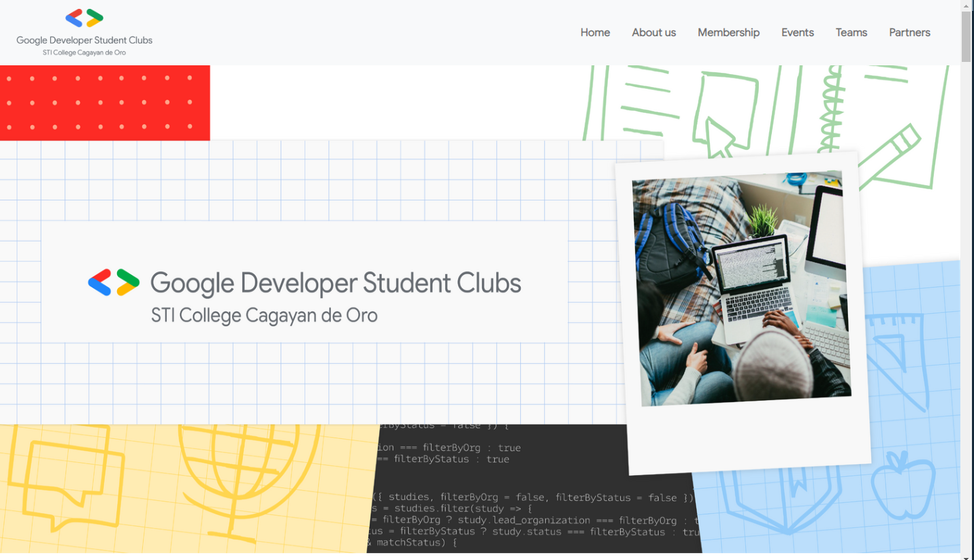Image resolution: width=974 pixels, height=560 pixels.
Task: Open the Membership menu item
Action: click(728, 33)
